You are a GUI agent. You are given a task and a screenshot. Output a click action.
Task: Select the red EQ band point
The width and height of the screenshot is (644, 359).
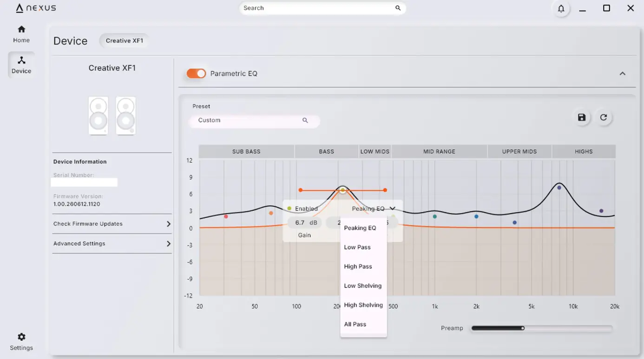point(226,216)
